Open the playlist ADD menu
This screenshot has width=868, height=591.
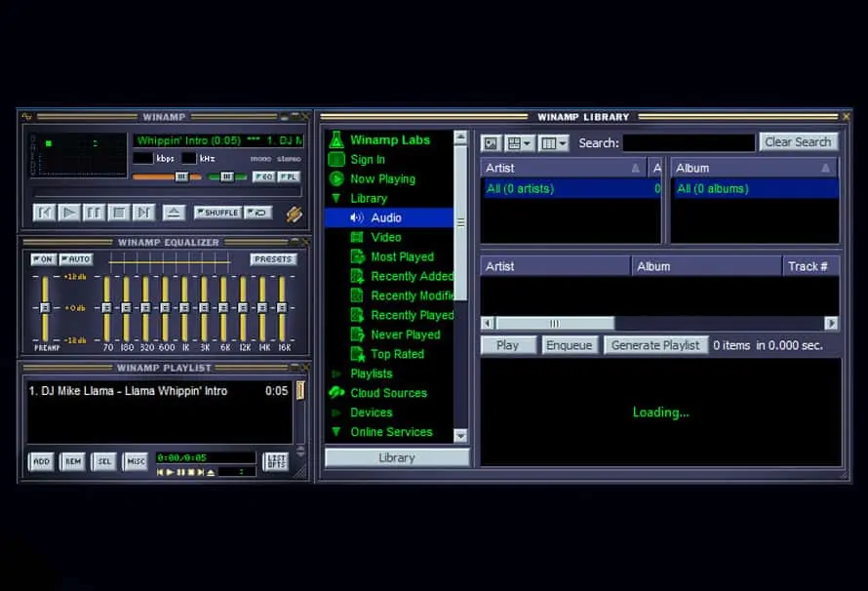tap(42, 461)
